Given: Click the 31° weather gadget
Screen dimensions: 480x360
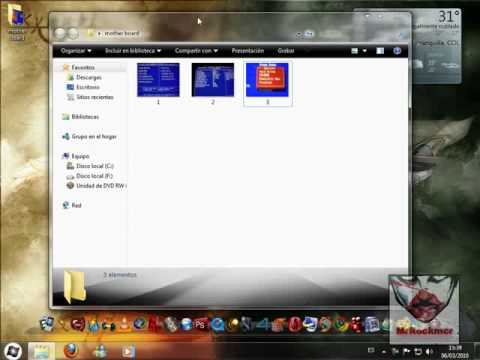Looking at the screenshot, I should [449, 16].
